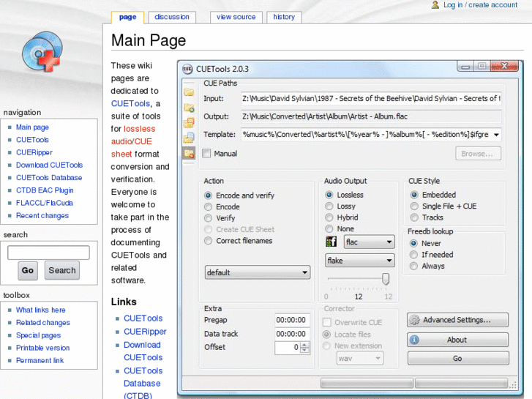Open the history tab
Viewport: 532px width, 399px height.
[284, 17]
